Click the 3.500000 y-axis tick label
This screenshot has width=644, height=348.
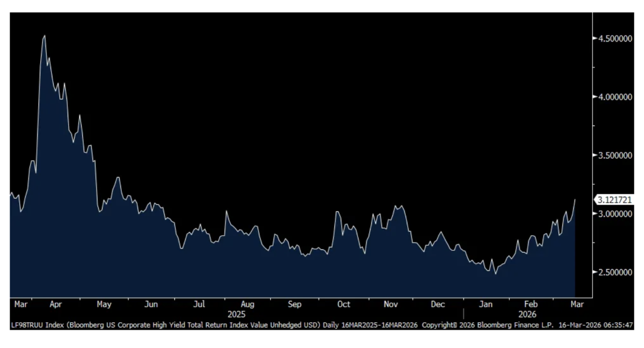[x=613, y=156]
